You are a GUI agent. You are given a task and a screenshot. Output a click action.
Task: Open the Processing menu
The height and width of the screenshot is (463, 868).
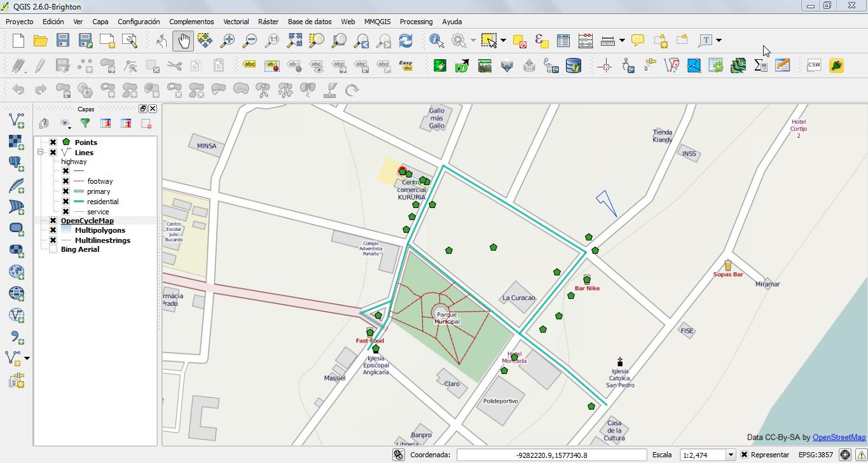click(x=416, y=22)
